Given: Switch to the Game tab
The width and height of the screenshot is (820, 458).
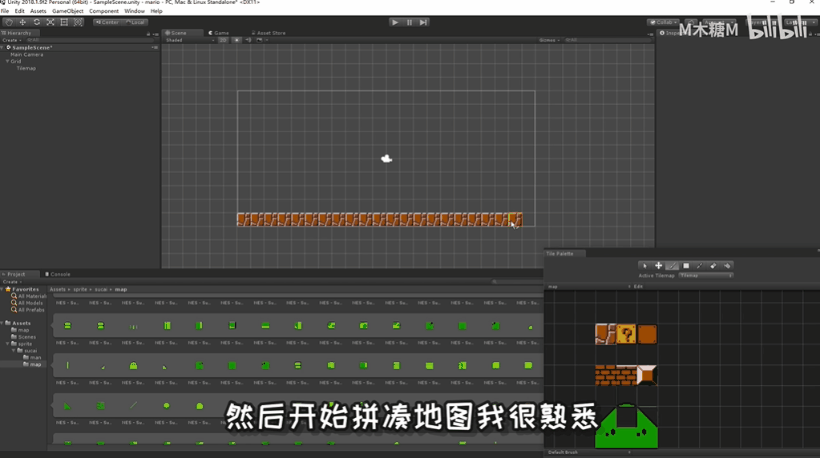Looking at the screenshot, I should [219, 33].
